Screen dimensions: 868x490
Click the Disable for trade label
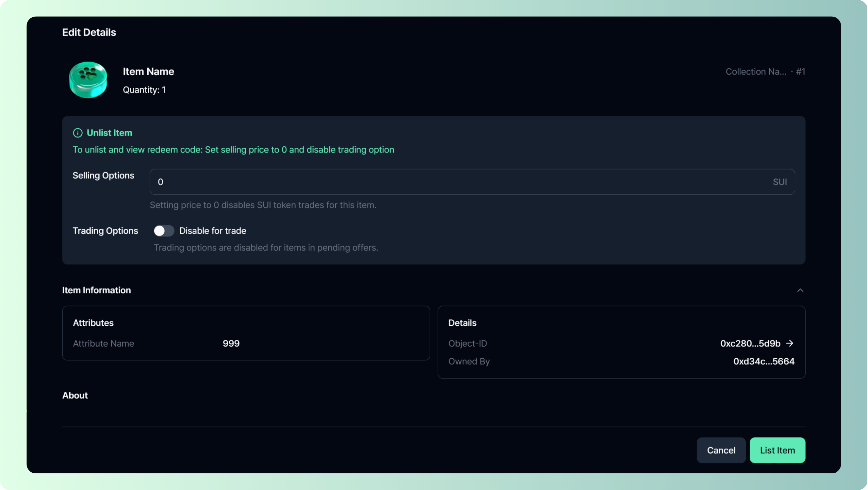[213, 231]
